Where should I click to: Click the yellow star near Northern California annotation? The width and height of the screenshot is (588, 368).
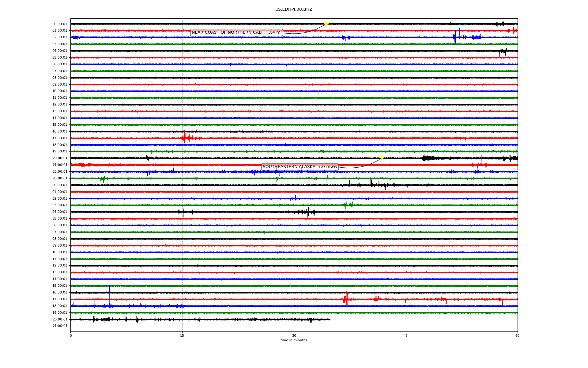pos(326,24)
